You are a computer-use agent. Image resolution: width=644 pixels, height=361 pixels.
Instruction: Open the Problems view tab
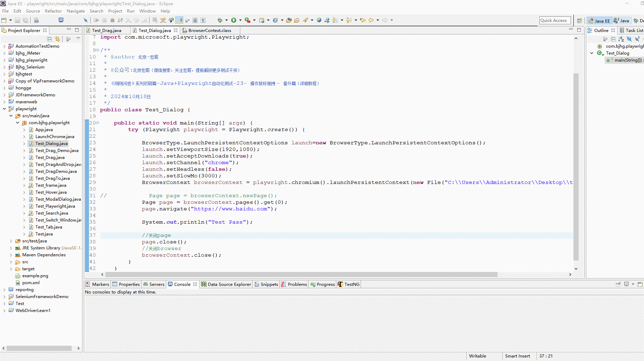tap(297, 284)
